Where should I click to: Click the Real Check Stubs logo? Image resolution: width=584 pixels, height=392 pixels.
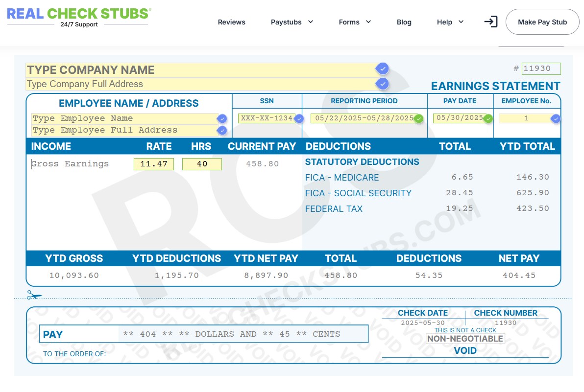[78, 17]
